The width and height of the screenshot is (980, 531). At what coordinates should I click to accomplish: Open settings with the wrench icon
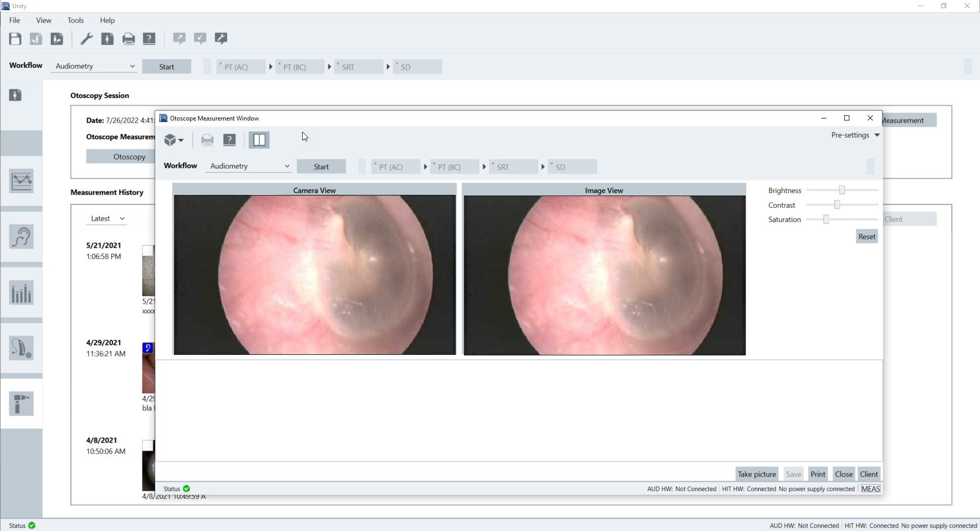[86, 39]
